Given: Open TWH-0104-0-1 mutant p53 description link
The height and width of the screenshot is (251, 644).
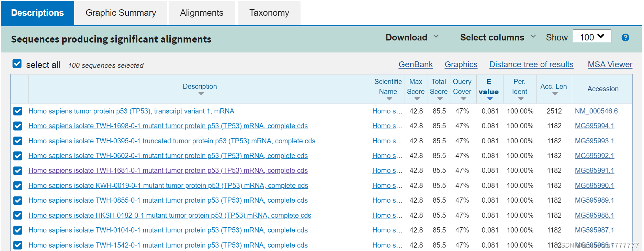Looking at the screenshot, I should 168,230.
